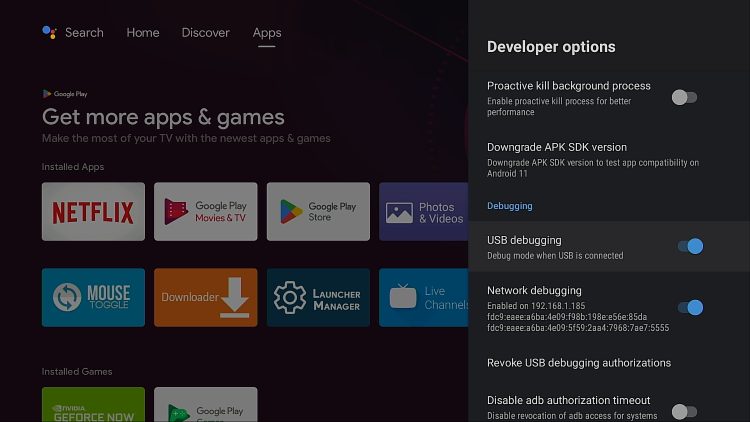The width and height of the screenshot is (750, 422).
Task: Launch Google Play Movies & TV
Action: click(206, 211)
